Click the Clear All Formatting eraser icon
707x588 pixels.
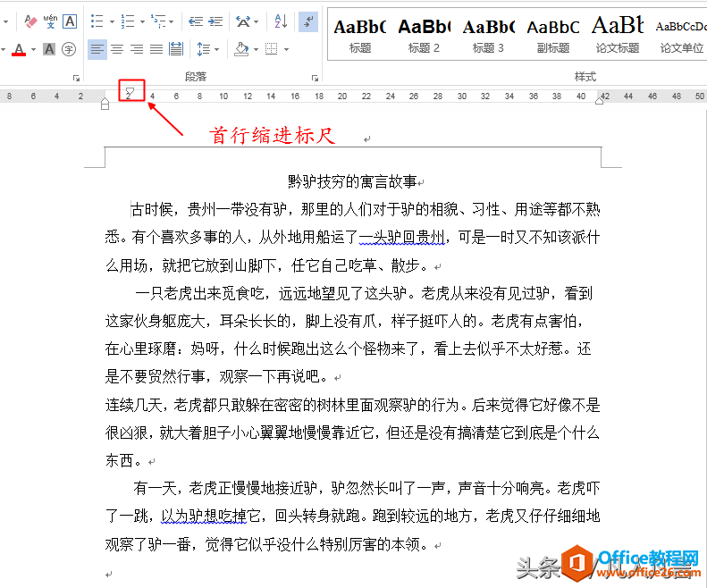pyautogui.click(x=30, y=21)
